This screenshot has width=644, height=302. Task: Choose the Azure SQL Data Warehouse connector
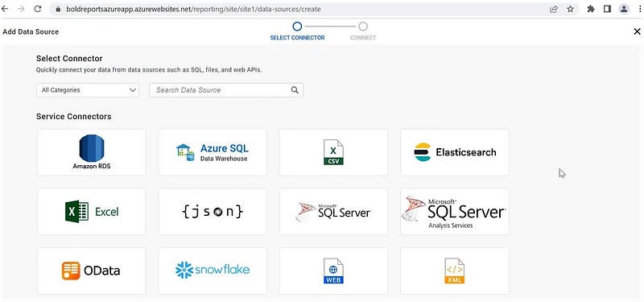pyautogui.click(x=213, y=152)
